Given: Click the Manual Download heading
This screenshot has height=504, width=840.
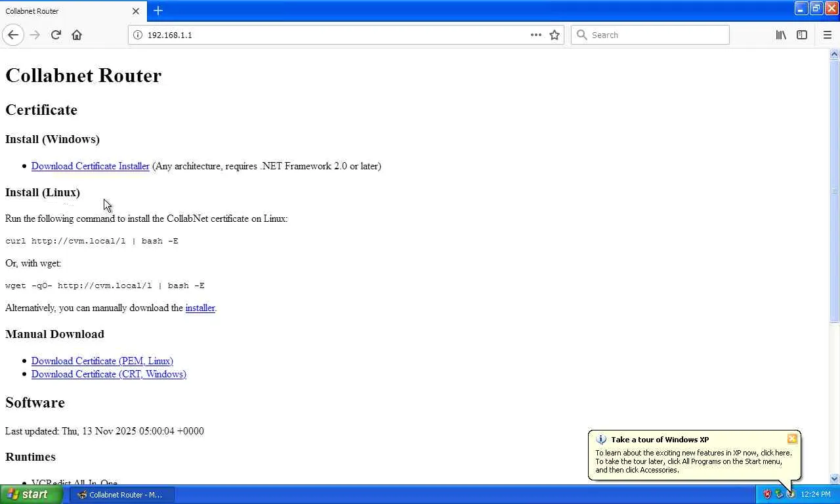Looking at the screenshot, I should click(54, 334).
